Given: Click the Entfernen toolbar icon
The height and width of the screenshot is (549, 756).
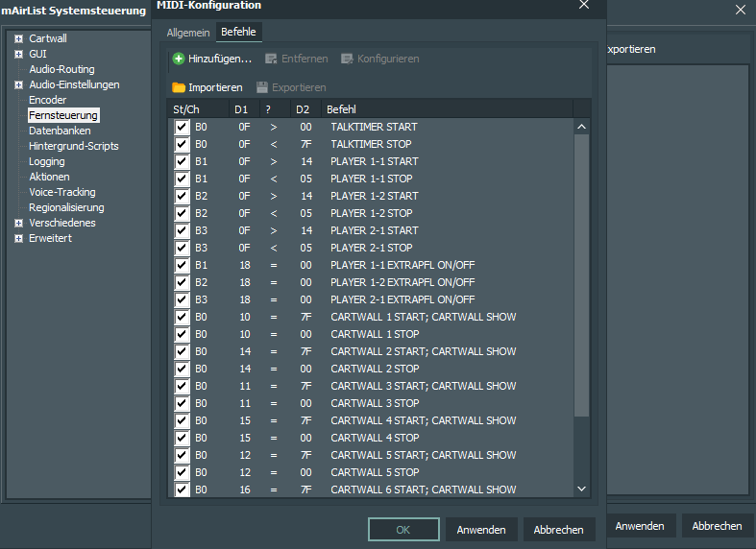Looking at the screenshot, I should pos(271,60).
